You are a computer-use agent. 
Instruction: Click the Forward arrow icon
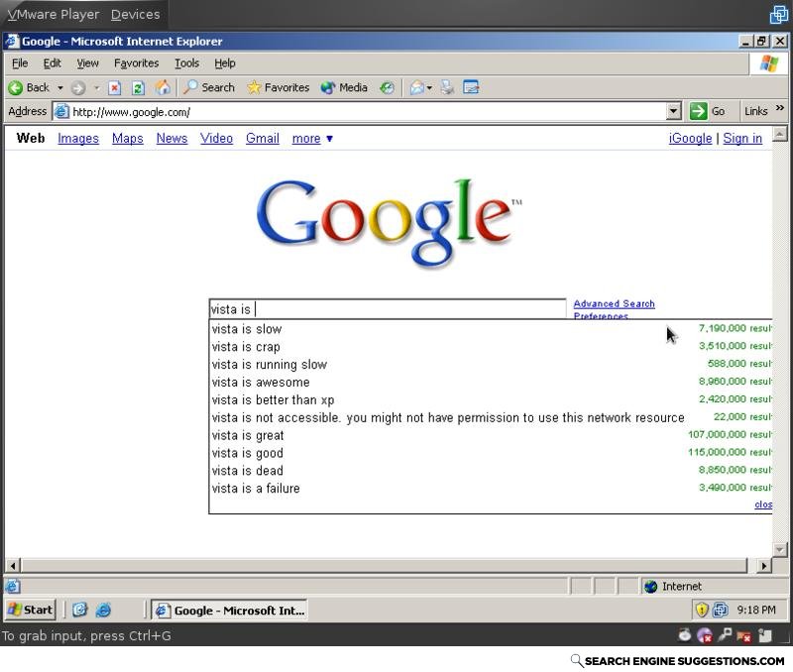pos(78,88)
